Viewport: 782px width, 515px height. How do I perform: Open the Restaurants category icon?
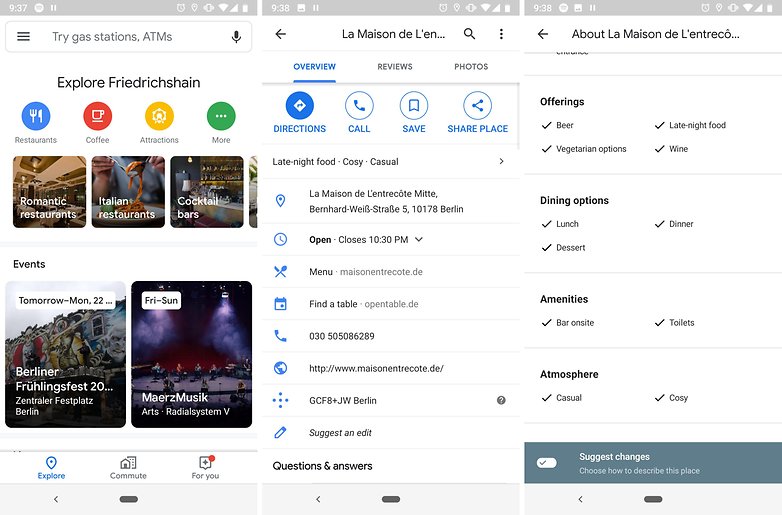(36, 116)
